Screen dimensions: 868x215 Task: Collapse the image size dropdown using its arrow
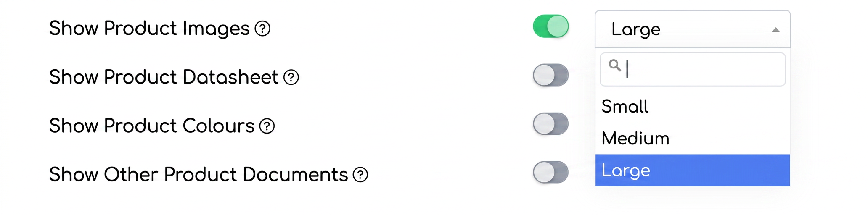[x=776, y=30]
